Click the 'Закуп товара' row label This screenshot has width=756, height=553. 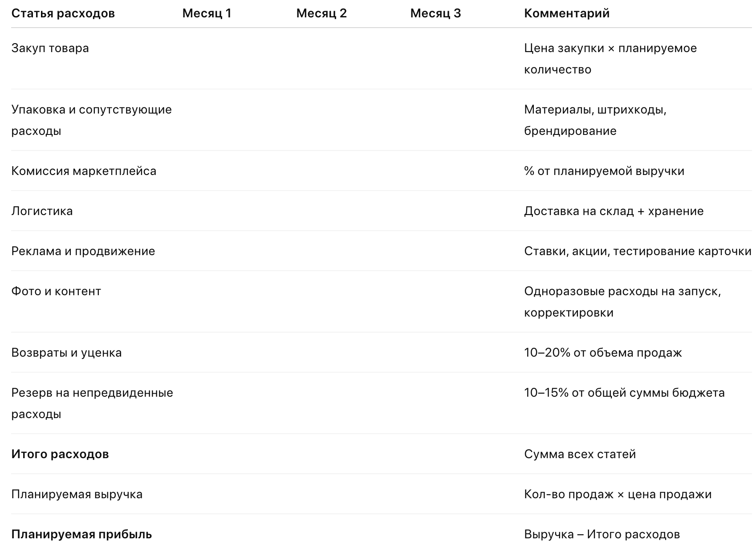50,48
